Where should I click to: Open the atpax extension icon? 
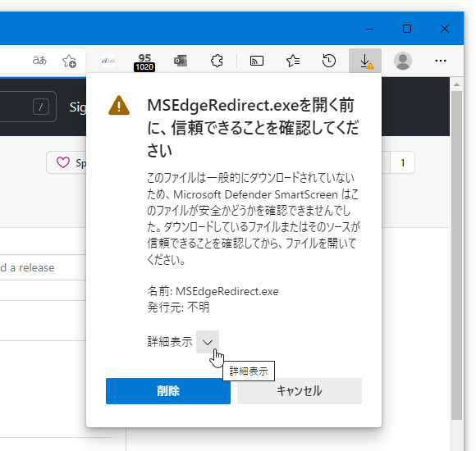108,61
